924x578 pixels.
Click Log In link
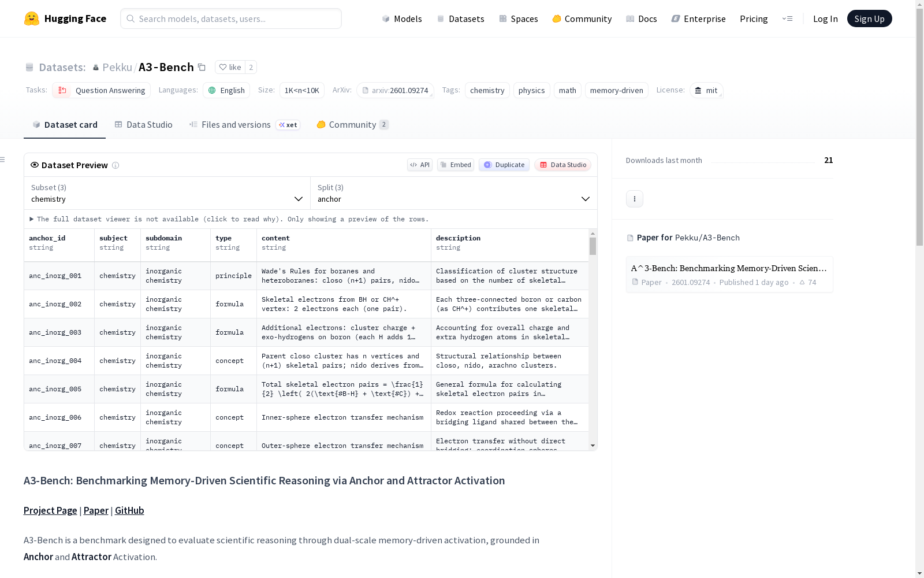pos(825,18)
